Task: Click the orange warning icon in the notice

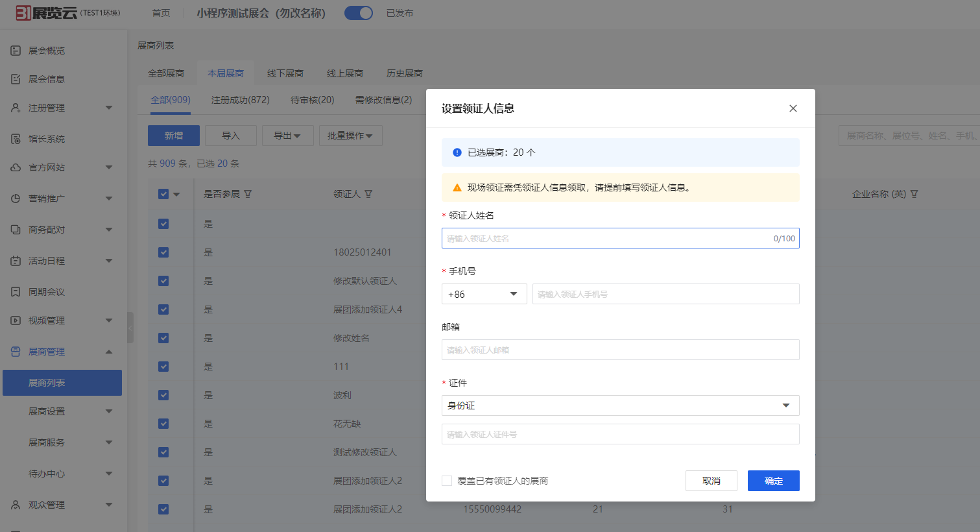Action: (x=457, y=187)
